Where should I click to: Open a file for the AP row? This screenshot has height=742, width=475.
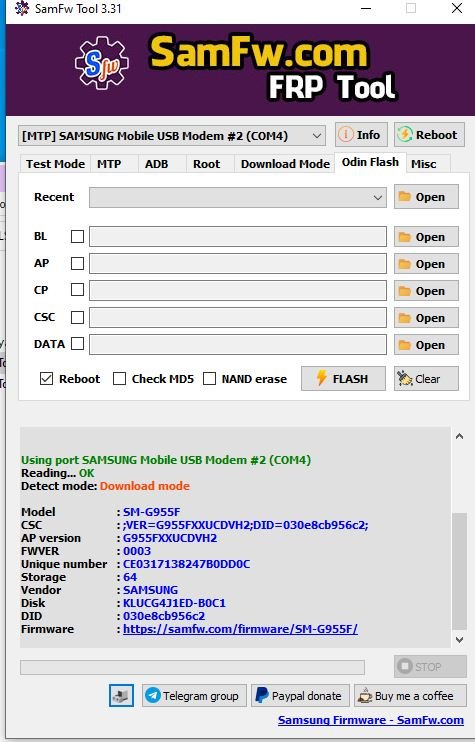[426, 264]
